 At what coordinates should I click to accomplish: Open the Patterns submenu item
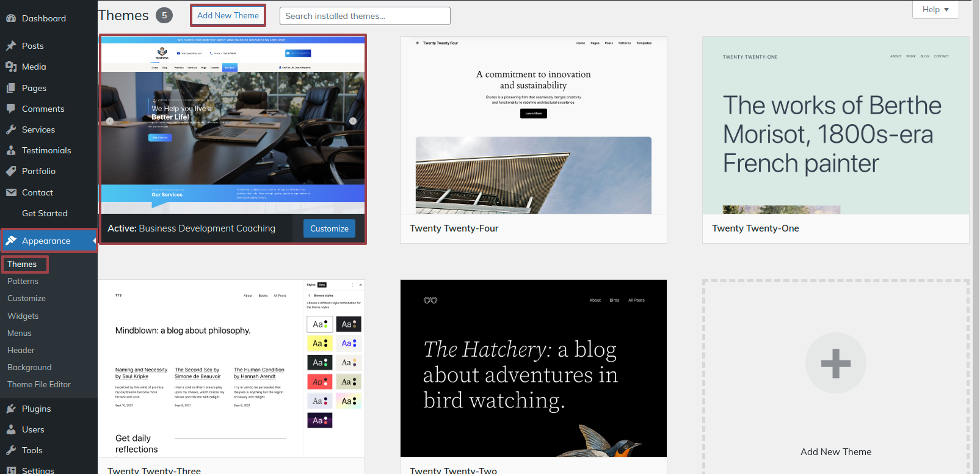[23, 281]
